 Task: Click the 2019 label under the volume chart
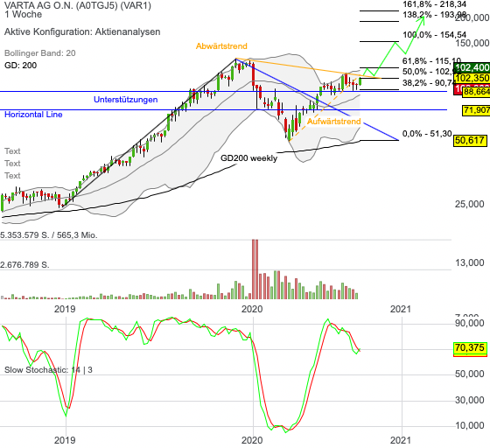65,309
